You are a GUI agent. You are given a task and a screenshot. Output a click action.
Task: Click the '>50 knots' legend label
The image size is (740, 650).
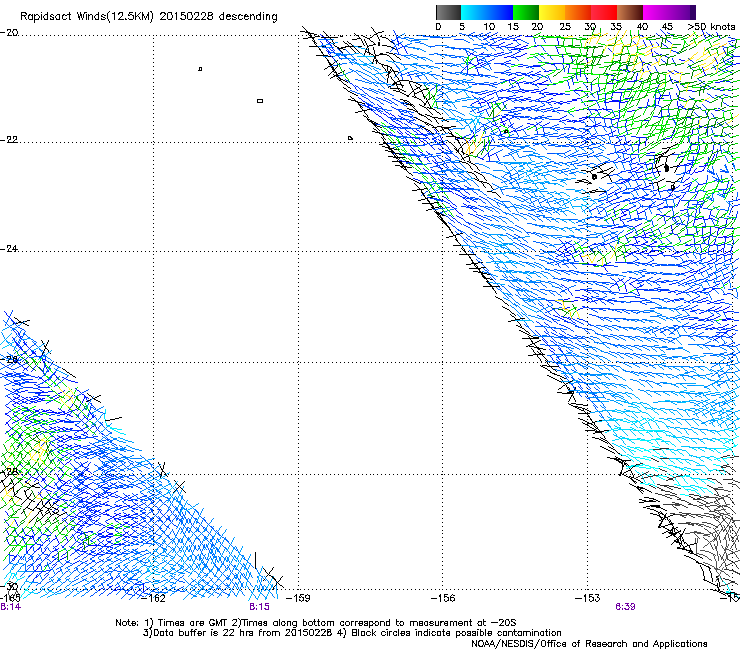711,27
